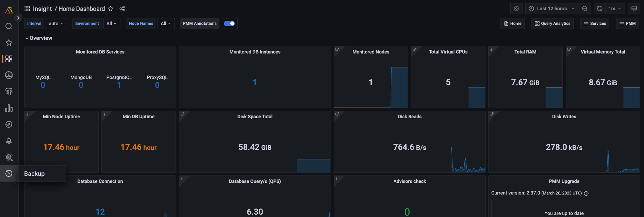Open the Explore compass icon

pos(9,124)
